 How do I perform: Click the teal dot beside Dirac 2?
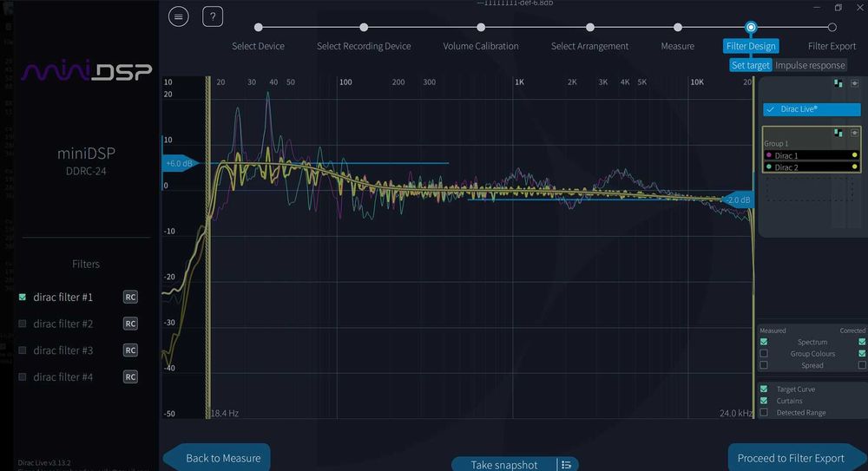click(x=769, y=167)
